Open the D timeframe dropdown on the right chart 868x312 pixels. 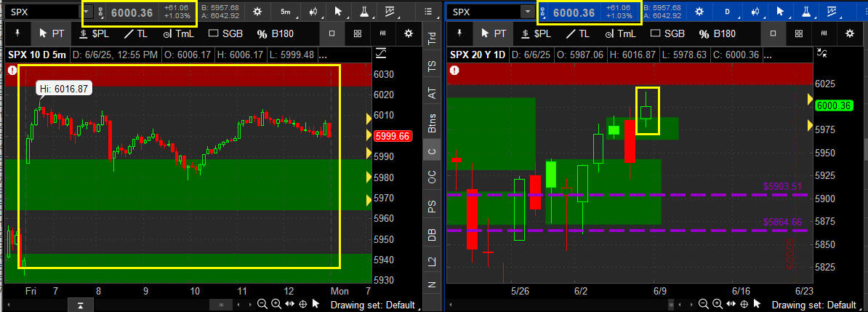728,12
